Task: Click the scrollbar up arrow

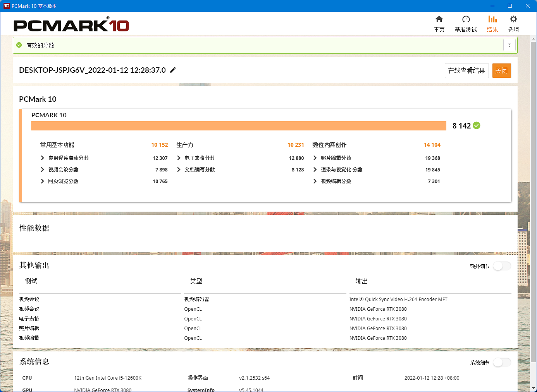Action: point(533,38)
